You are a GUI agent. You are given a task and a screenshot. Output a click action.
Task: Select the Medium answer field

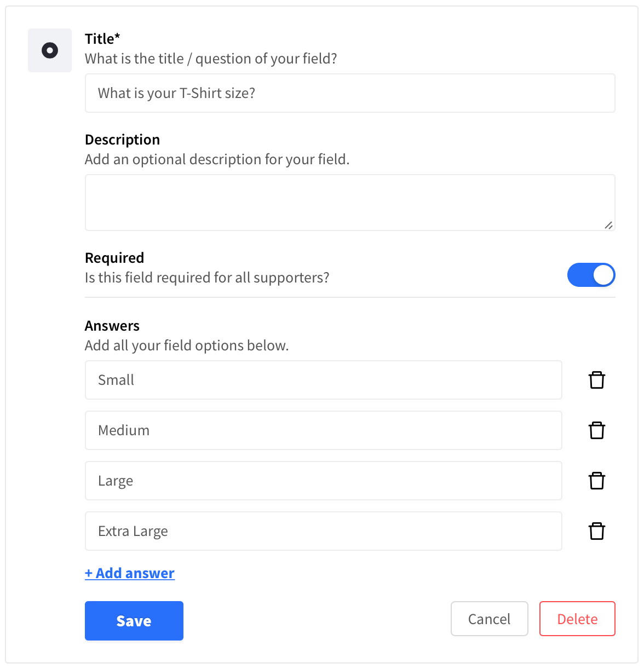click(324, 430)
